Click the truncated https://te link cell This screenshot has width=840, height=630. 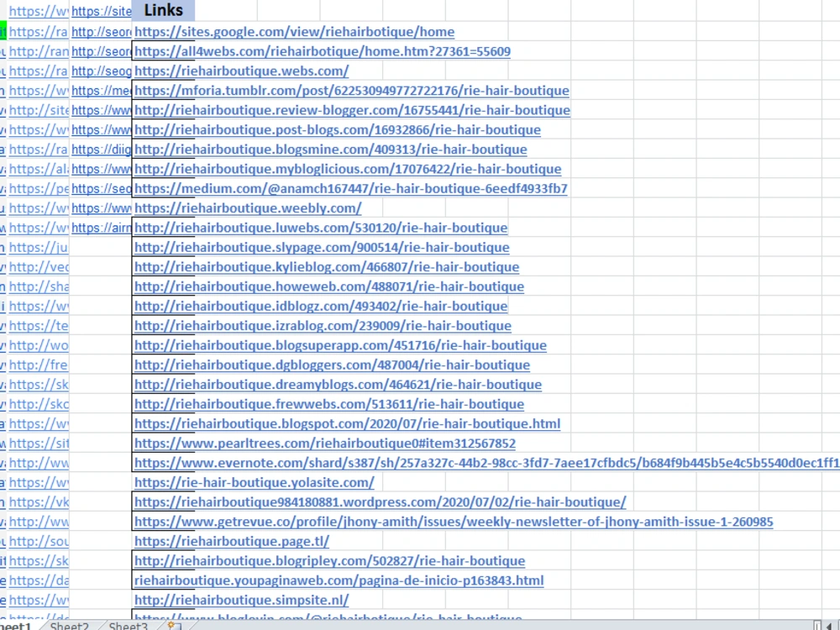[x=39, y=326]
